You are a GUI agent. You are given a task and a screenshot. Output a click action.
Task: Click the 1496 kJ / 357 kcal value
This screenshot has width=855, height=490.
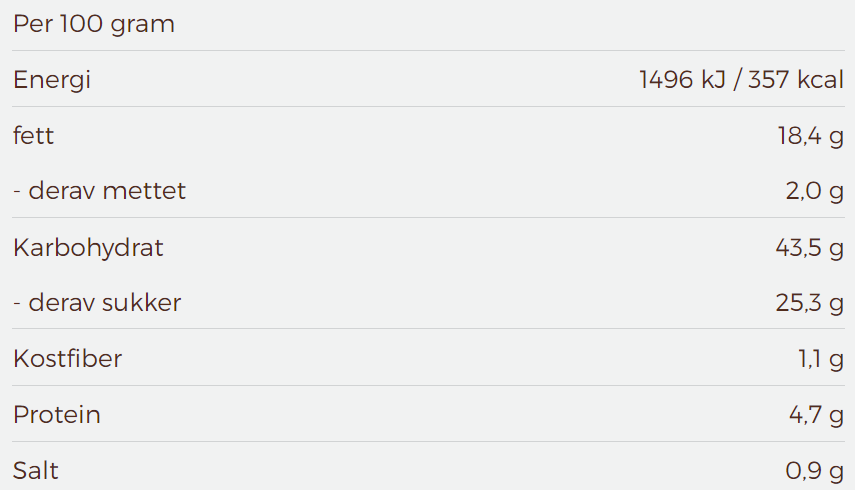point(742,80)
